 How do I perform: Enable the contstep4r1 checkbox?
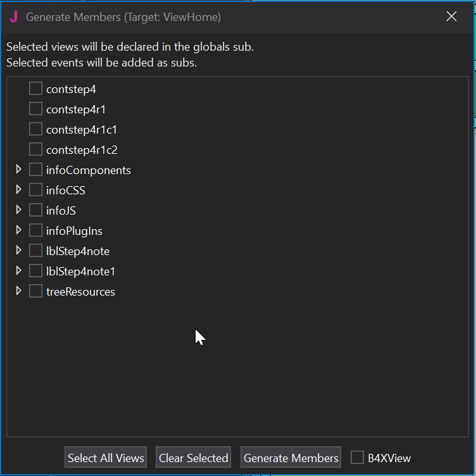pos(36,109)
